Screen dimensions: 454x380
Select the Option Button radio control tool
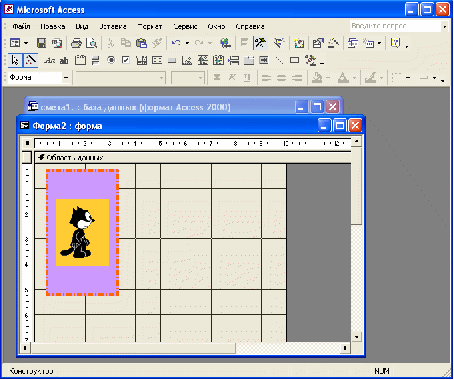pyautogui.click(x=111, y=60)
